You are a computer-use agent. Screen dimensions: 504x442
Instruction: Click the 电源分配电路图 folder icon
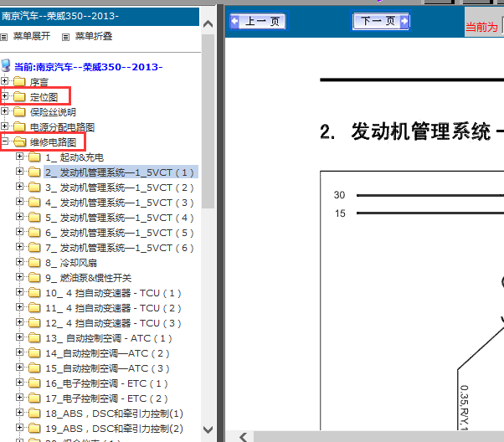tap(19, 126)
